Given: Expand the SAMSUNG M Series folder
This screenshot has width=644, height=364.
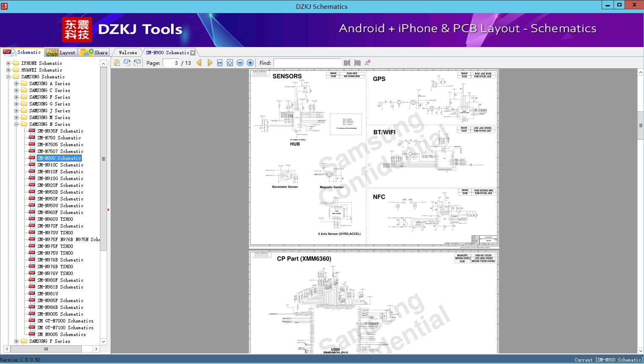Looking at the screenshot, I should [16, 117].
